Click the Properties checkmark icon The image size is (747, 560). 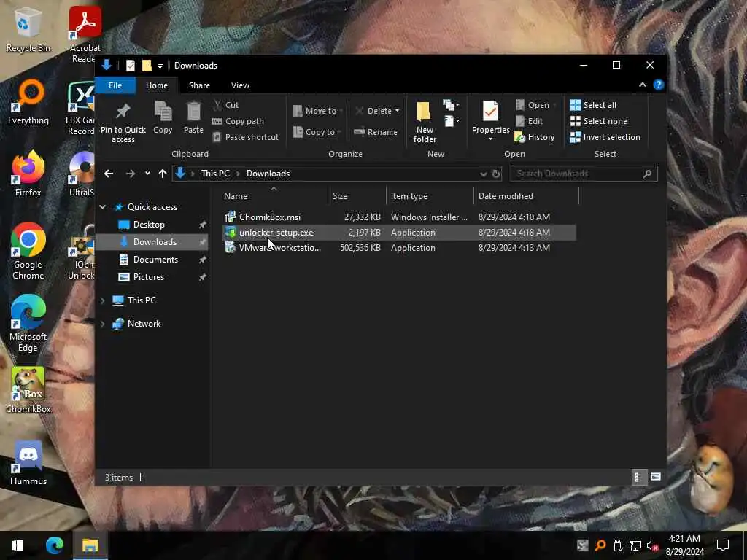(x=490, y=112)
